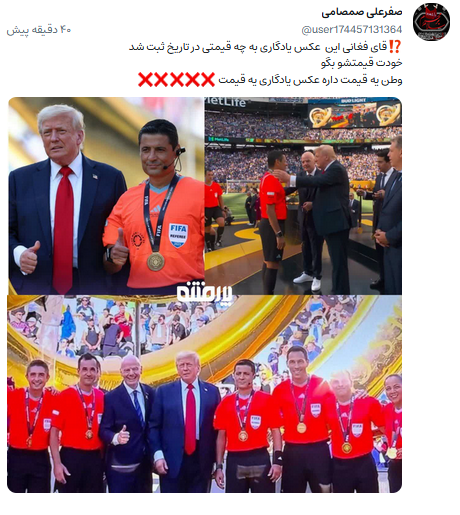Click the text line خودت قیمتشو بگو
The width and height of the screenshot is (460, 515).
[362, 63]
